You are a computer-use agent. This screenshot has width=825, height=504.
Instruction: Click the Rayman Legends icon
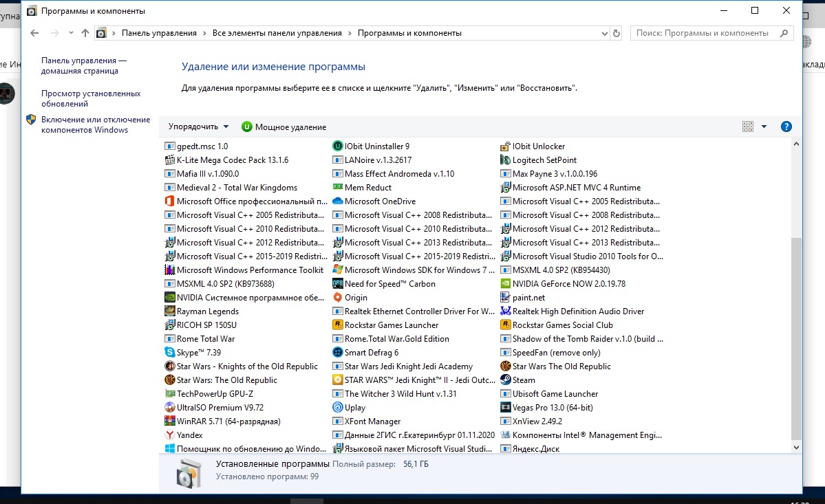169,311
